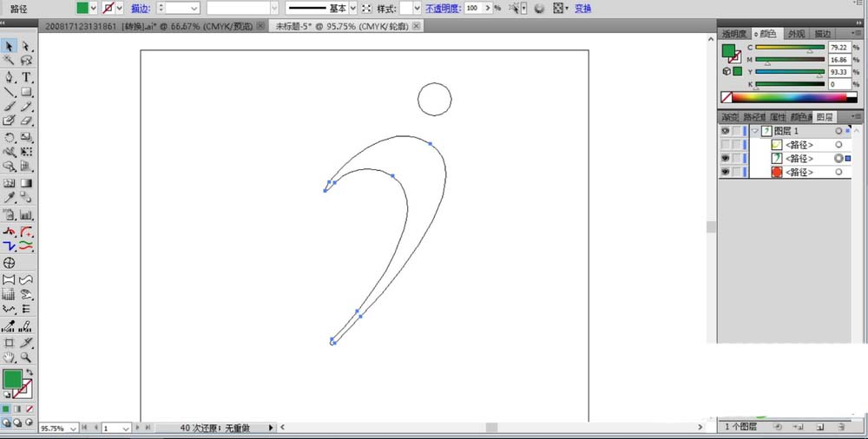
Task: Click the 描边 link in control bar
Action: (140, 9)
